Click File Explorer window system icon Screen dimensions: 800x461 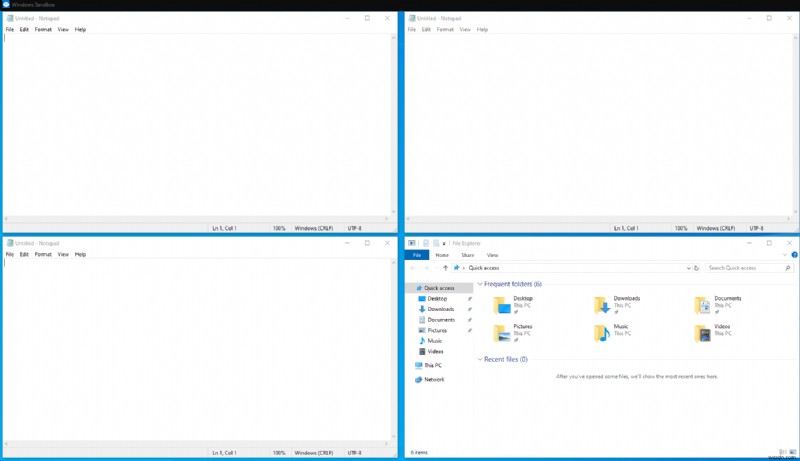pyautogui.click(x=412, y=243)
